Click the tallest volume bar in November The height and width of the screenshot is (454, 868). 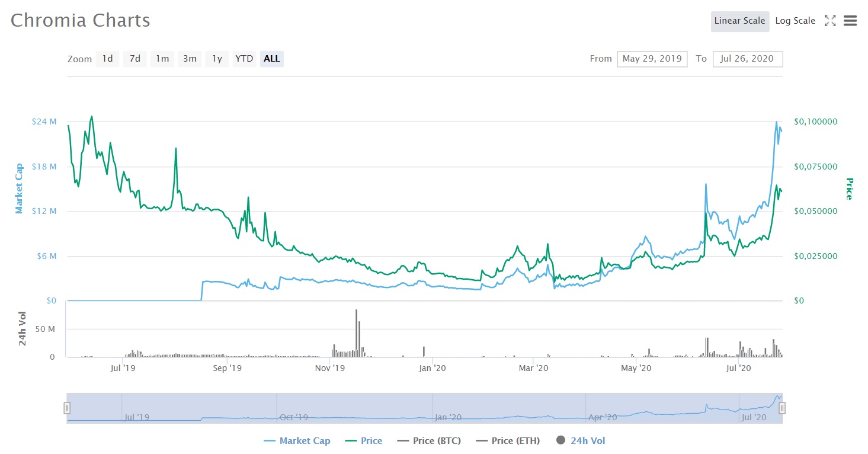[356, 333]
